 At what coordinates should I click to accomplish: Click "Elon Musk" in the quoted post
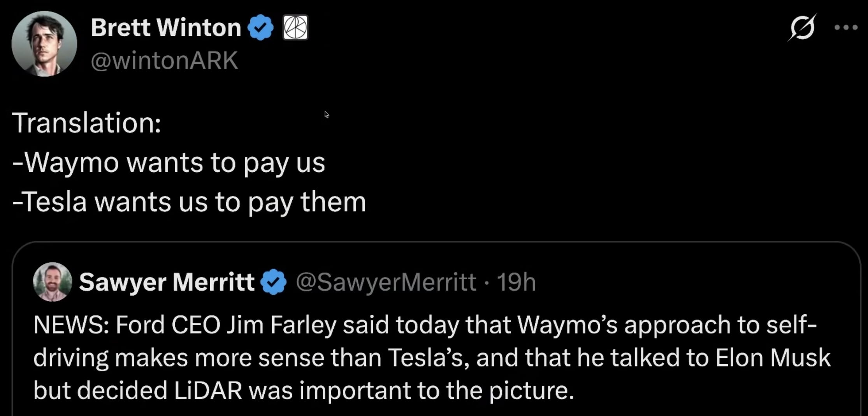click(x=773, y=358)
